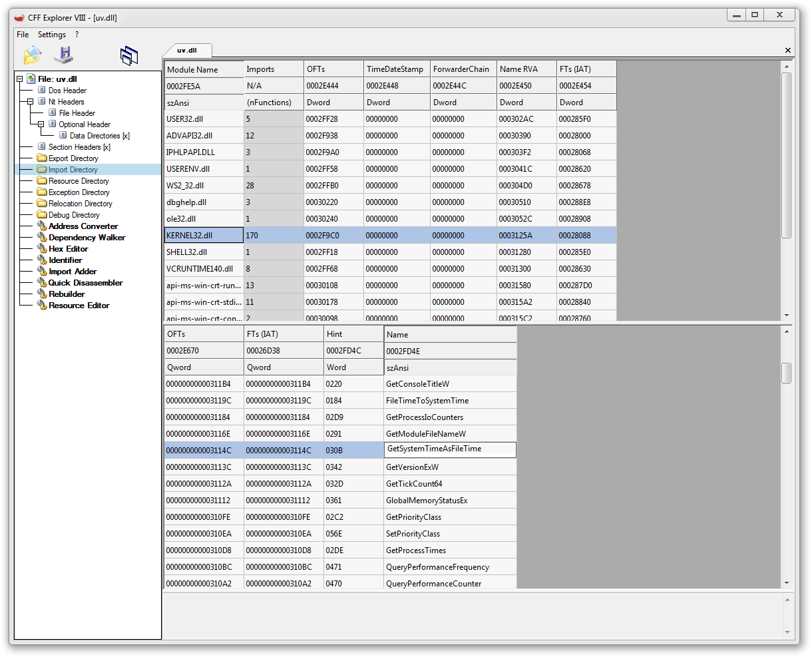The image size is (812, 657).
Task: Click the tool icon of Rebuilder
Action: [x=42, y=294]
